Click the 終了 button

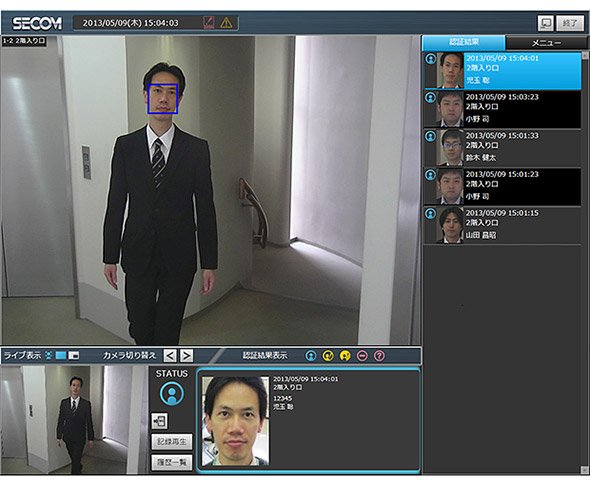coord(570,23)
